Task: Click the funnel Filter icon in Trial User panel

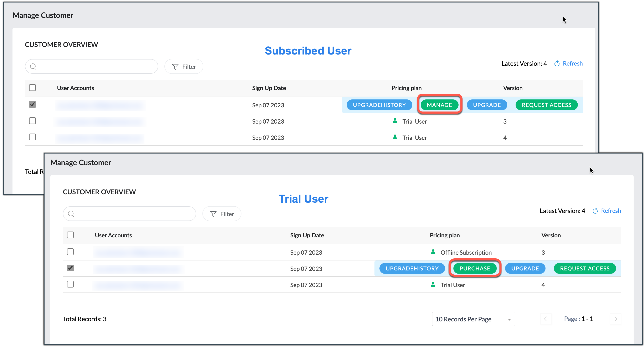Action: click(213, 214)
